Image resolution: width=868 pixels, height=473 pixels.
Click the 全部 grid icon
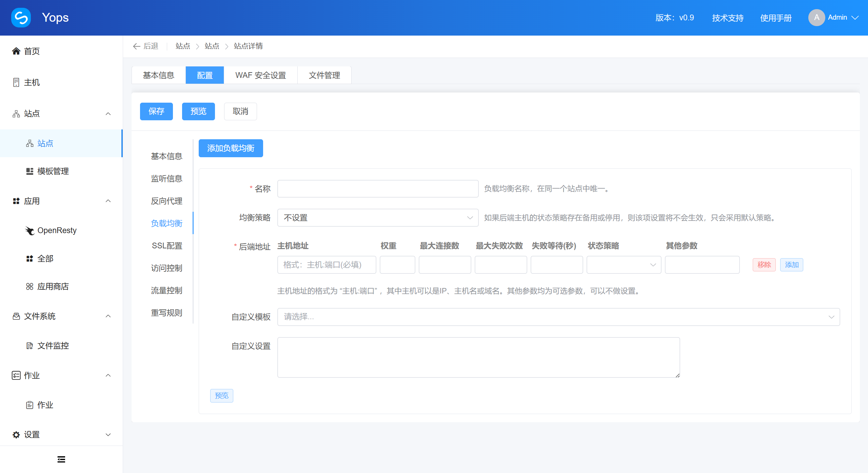29,259
